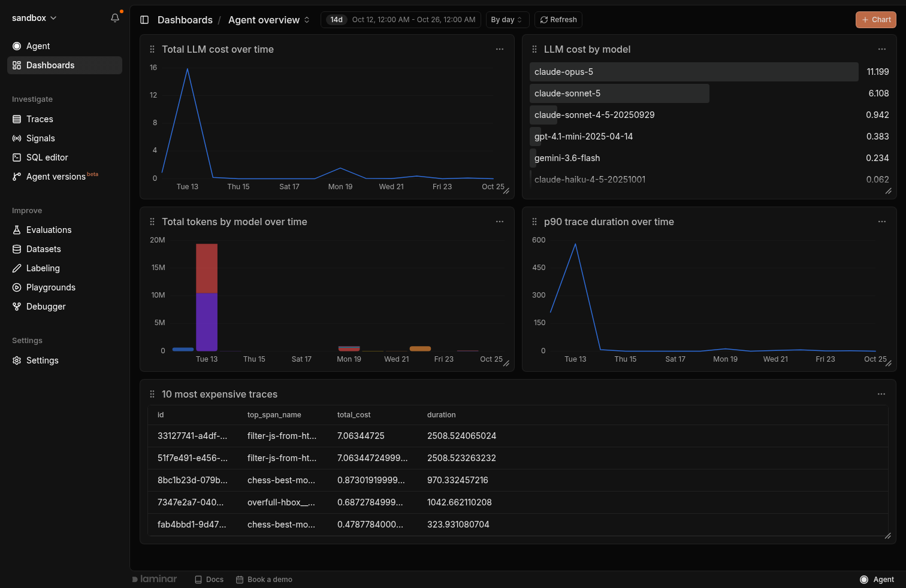906x588 pixels.
Task: Click the Refresh button
Action: tap(558, 20)
